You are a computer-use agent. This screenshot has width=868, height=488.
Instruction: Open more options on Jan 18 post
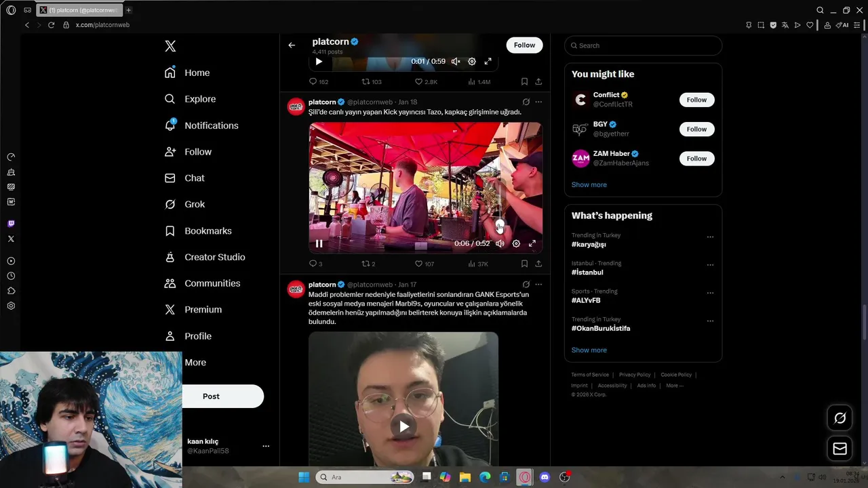[538, 102]
